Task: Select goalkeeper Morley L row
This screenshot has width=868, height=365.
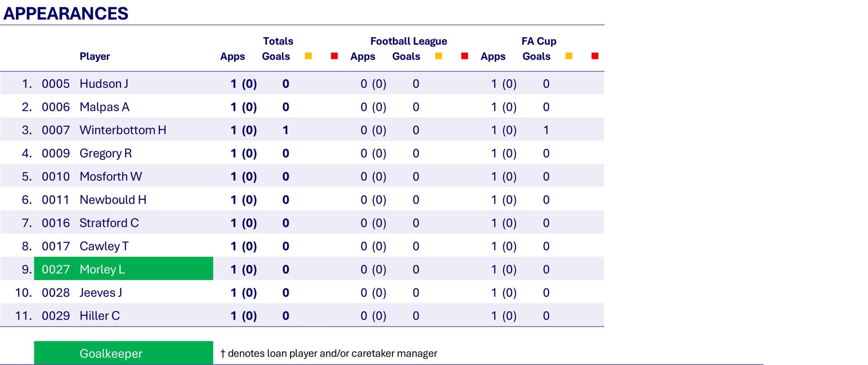Action: pyautogui.click(x=102, y=269)
